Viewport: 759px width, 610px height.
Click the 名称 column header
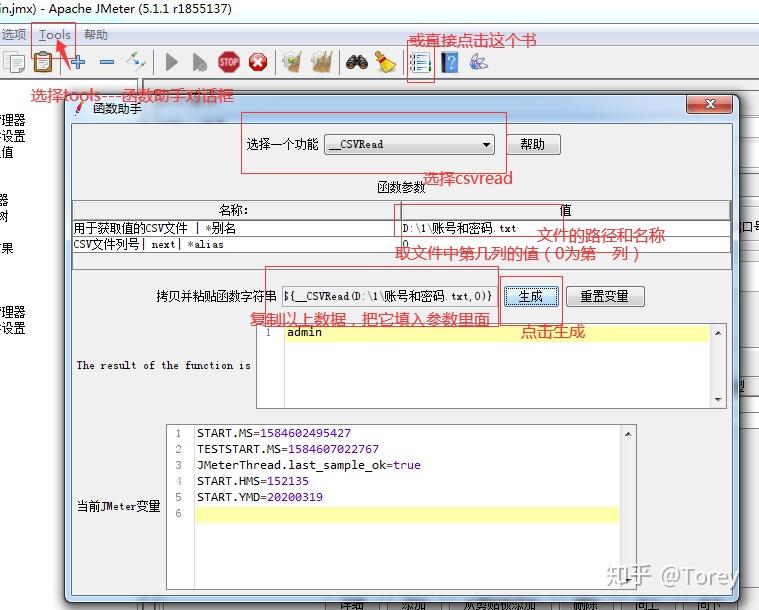(237, 211)
